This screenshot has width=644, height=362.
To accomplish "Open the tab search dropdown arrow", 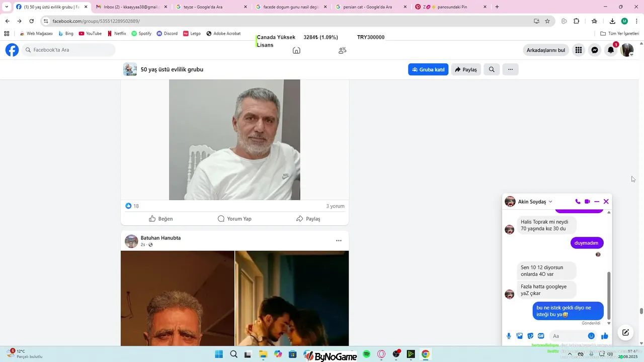I will pyautogui.click(x=7, y=7).
